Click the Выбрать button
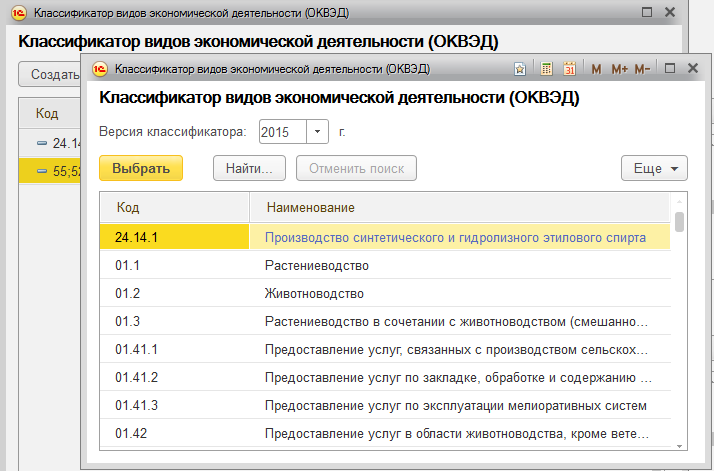 click(x=141, y=168)
